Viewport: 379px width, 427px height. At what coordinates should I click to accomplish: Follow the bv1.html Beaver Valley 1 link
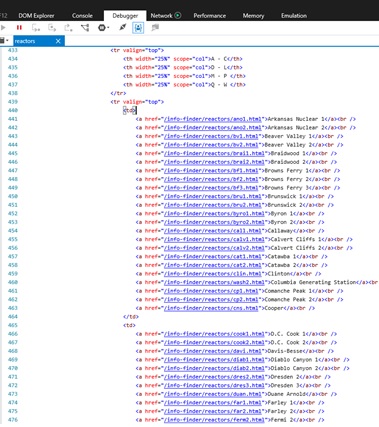coord(211,136)
